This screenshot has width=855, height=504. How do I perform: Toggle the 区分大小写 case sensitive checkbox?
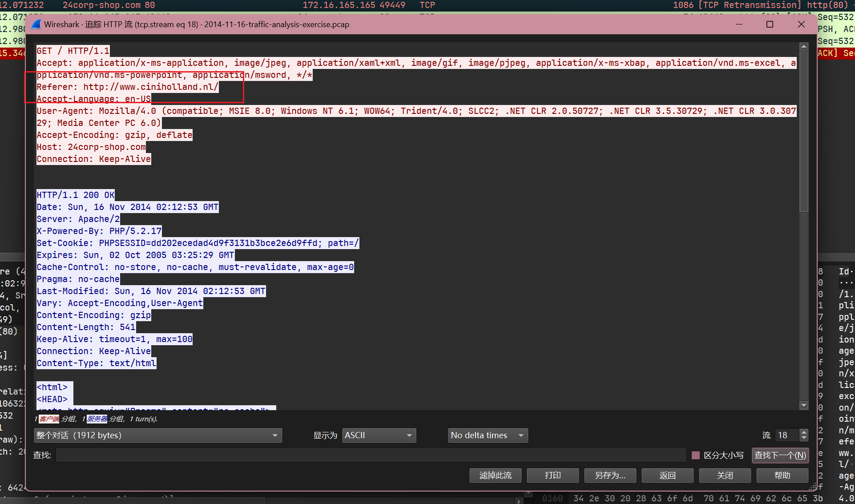tap(696, 455)
